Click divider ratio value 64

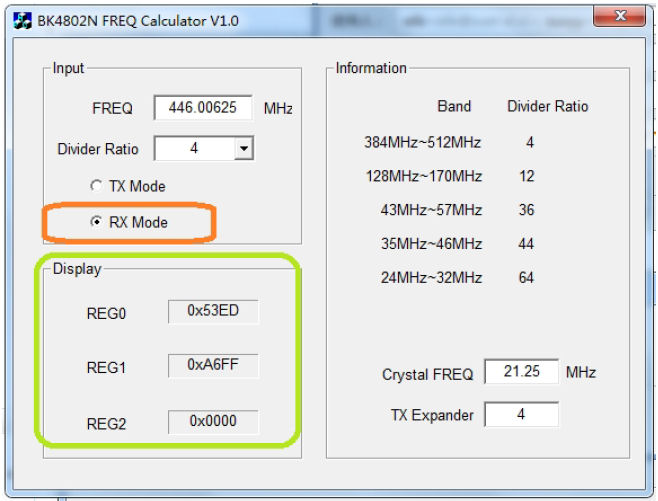pos(526,277)
